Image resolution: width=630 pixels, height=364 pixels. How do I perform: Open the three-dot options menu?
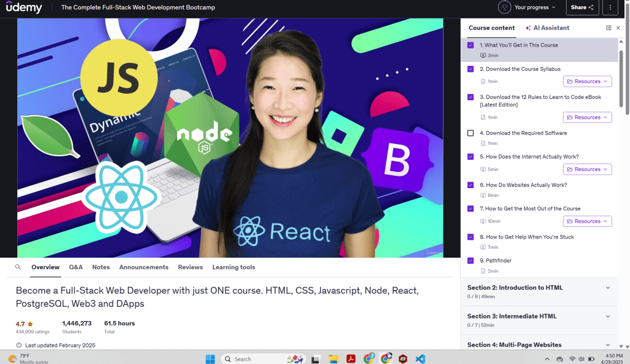click(610, 7)
